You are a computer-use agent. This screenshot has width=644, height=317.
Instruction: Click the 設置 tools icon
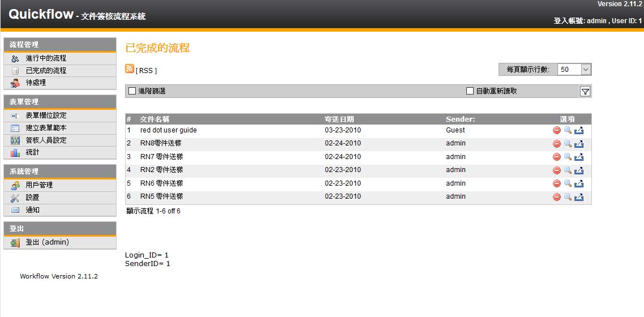tap(15, 198)
